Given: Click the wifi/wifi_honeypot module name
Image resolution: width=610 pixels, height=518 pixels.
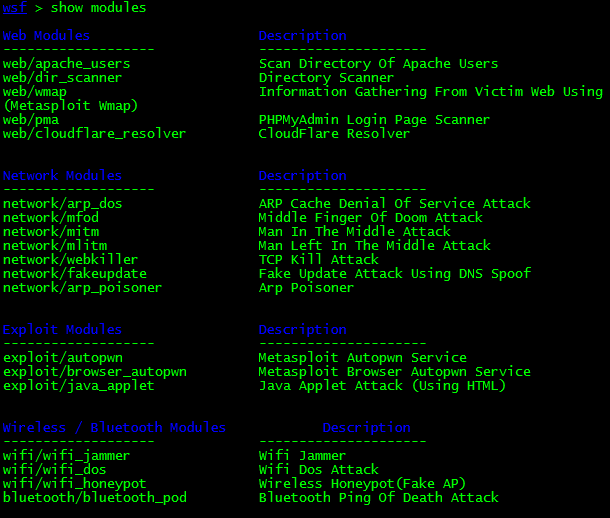Looking at the screenshot, I should tap(75, 484).
